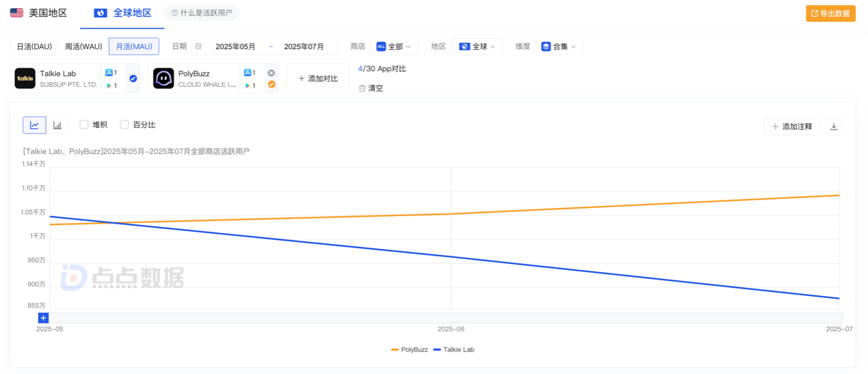The width and height of the screenshot is (868, 374).
Task: Remove PolyBuzz with the gray X icon
Action: (272, 72)
